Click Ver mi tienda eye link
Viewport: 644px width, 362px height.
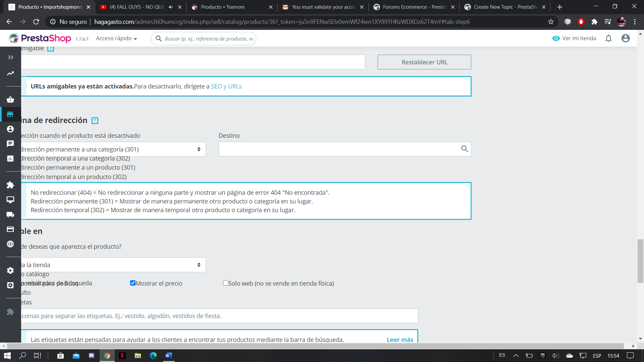pos(574,38)
